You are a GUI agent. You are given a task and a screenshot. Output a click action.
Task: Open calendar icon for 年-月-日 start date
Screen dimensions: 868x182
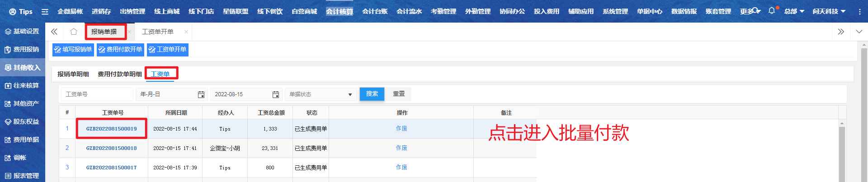pos(201,94)
